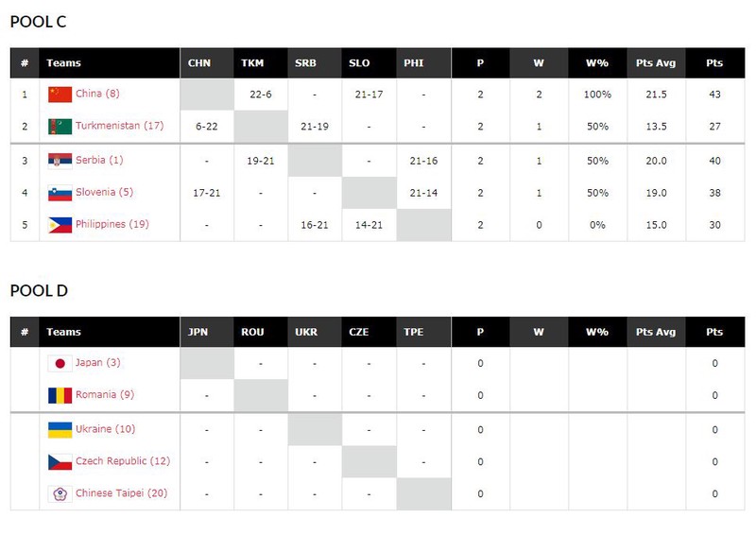Click the Serbia flag icon
Screen dimensions: 756x552
[60, 161]
